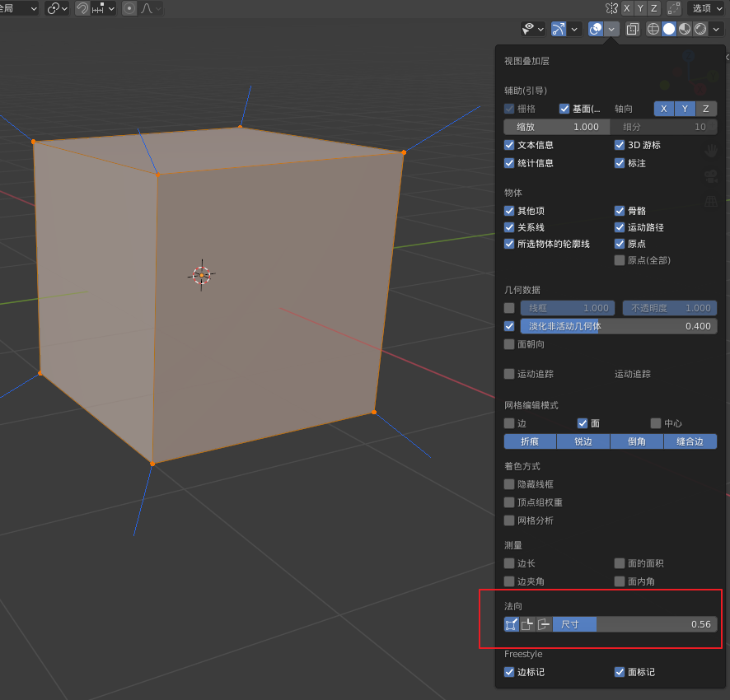Click the 缩放 scale field

[x=557, y=127]
